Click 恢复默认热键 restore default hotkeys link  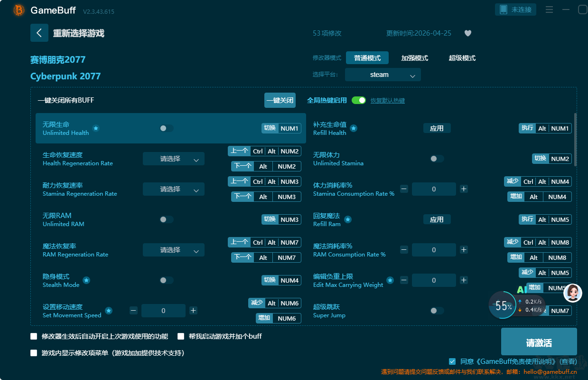tap(388, 101)
